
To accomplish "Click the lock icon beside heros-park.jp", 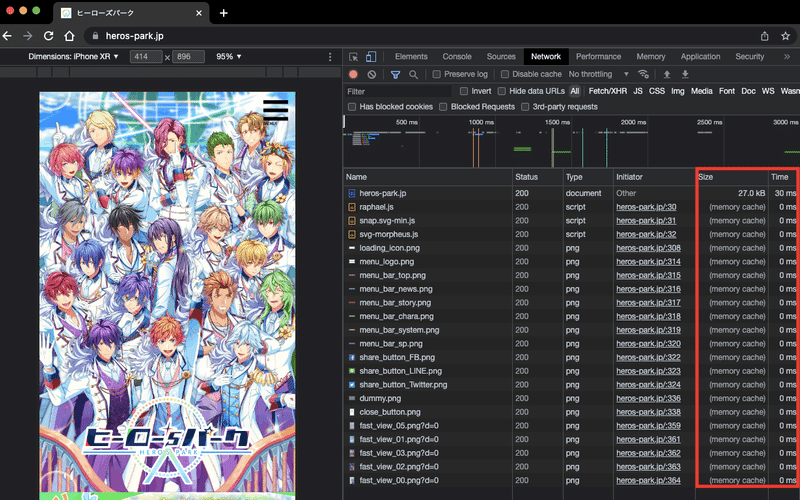I will [x=95, y=36].
